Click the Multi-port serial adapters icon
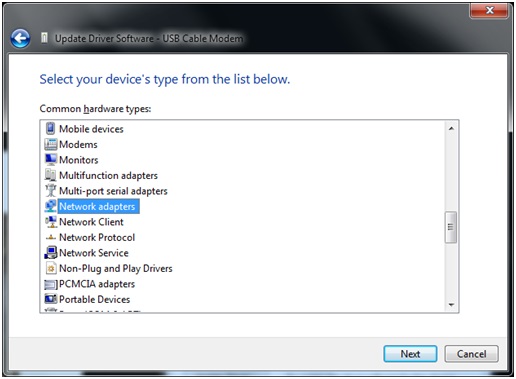This screenshot has height=379, width=516. [51, 190]
